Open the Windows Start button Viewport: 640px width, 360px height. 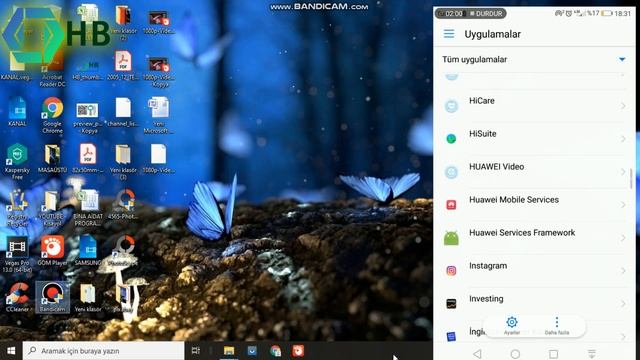point(11,351)
